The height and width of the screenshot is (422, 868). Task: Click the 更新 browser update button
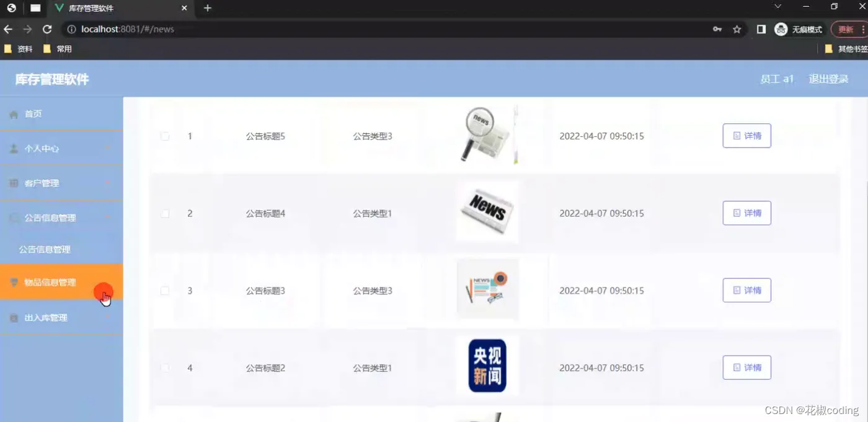[x=848, y=29]
